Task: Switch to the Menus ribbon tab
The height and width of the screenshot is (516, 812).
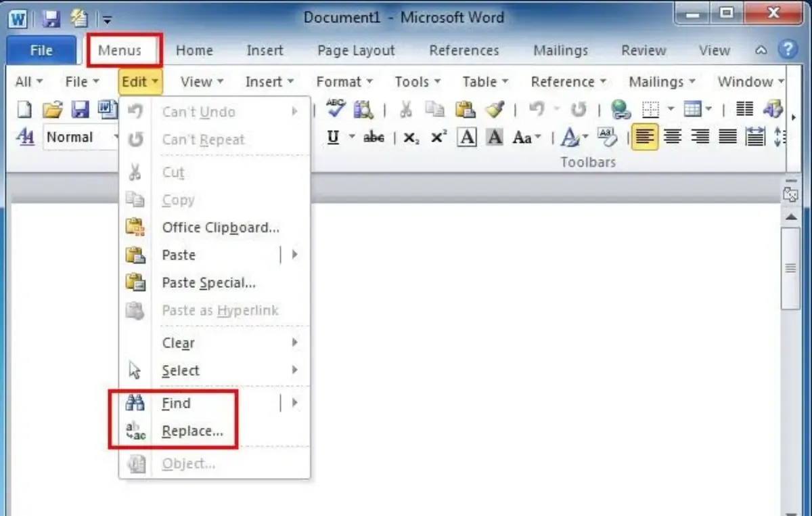Action: pos(120,50)
